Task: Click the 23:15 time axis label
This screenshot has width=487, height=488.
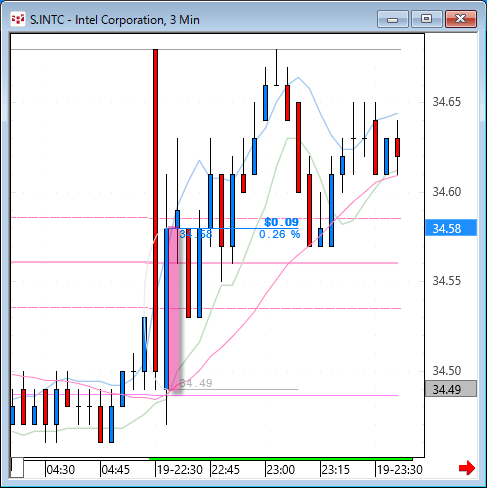Action: (335, 470)
